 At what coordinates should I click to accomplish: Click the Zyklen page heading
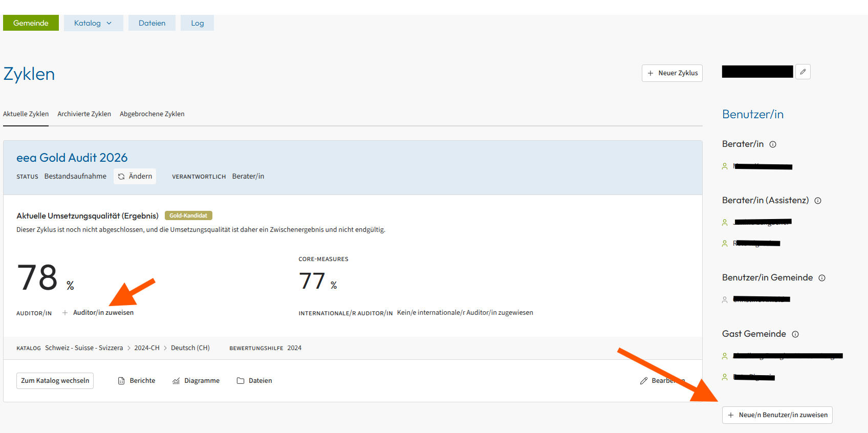click(29, 74)
